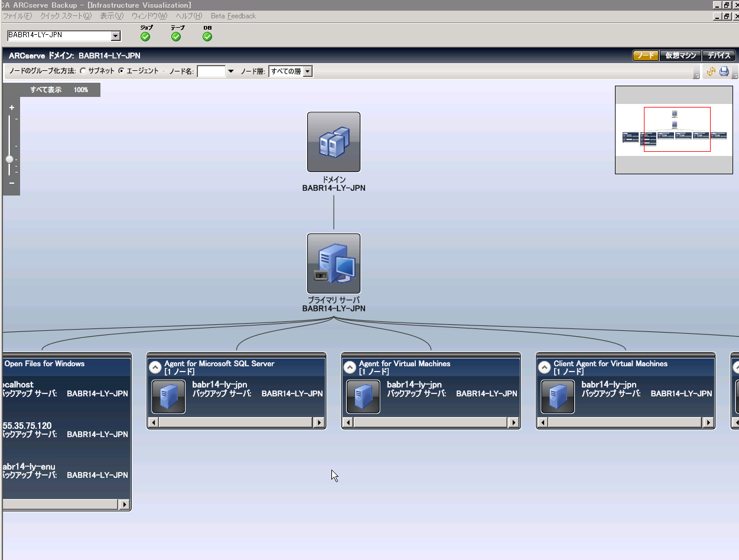The height and width of the screenshot is (560, 739).
Task: Click the print icon in the toolbar
Action: pos(724,71)
